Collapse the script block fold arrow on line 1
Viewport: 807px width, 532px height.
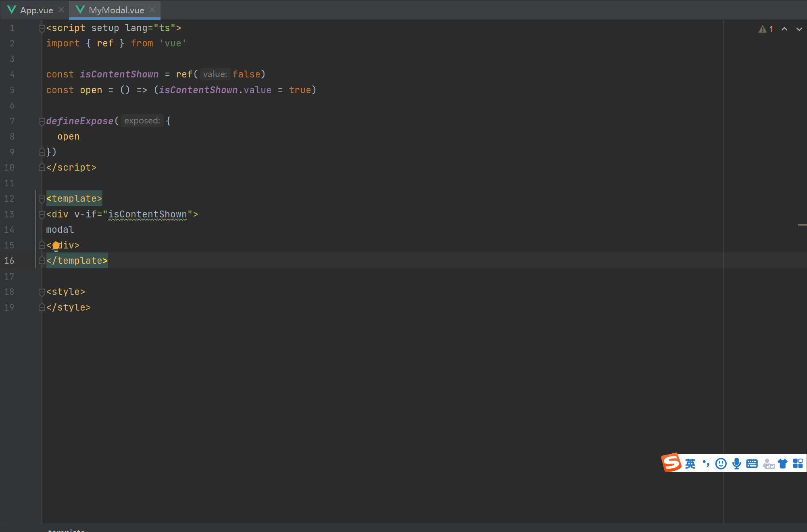coord(42,28)
